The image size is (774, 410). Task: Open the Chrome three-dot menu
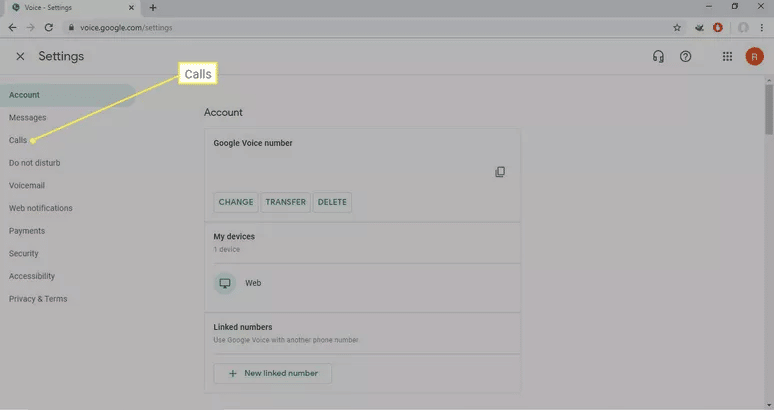coord(762,28)
